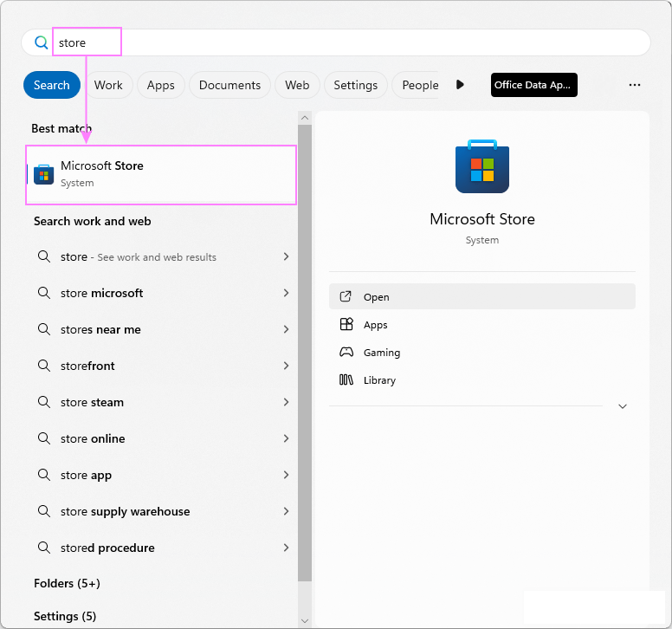672x629 pixels.
Task: Click the 'store app' suggestion text
Action: tap(86, 475)
